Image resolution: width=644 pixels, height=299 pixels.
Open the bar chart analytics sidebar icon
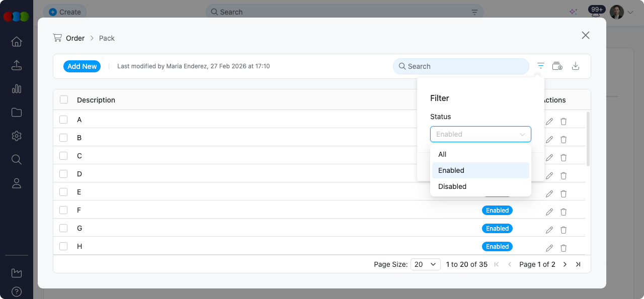click(x=17, y=89)
